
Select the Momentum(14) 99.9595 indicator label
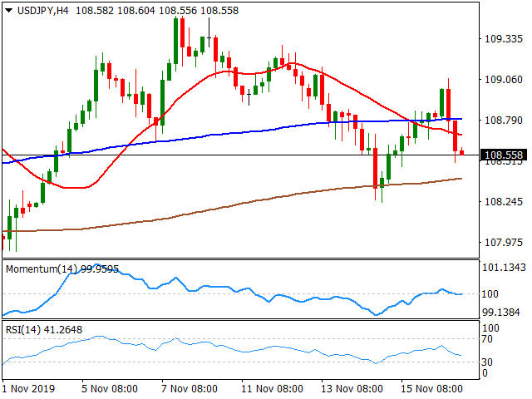click(x=62, y=269)
